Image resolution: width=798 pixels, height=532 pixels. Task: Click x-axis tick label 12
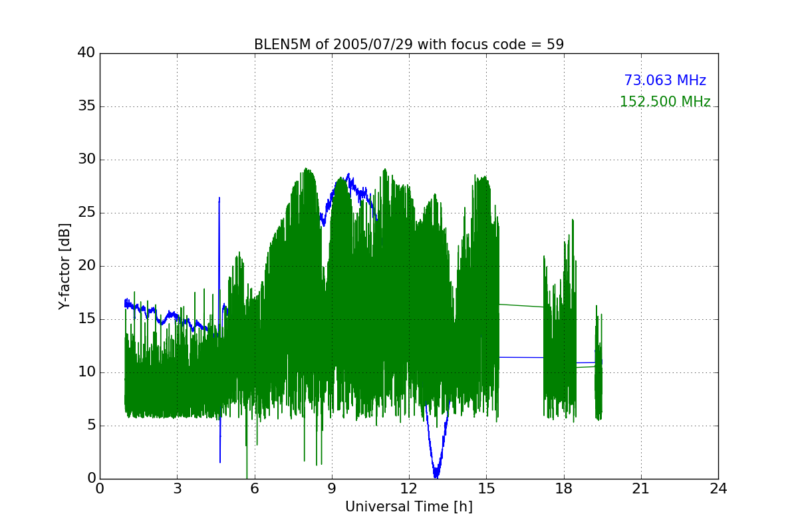click(x=408, y=489)
